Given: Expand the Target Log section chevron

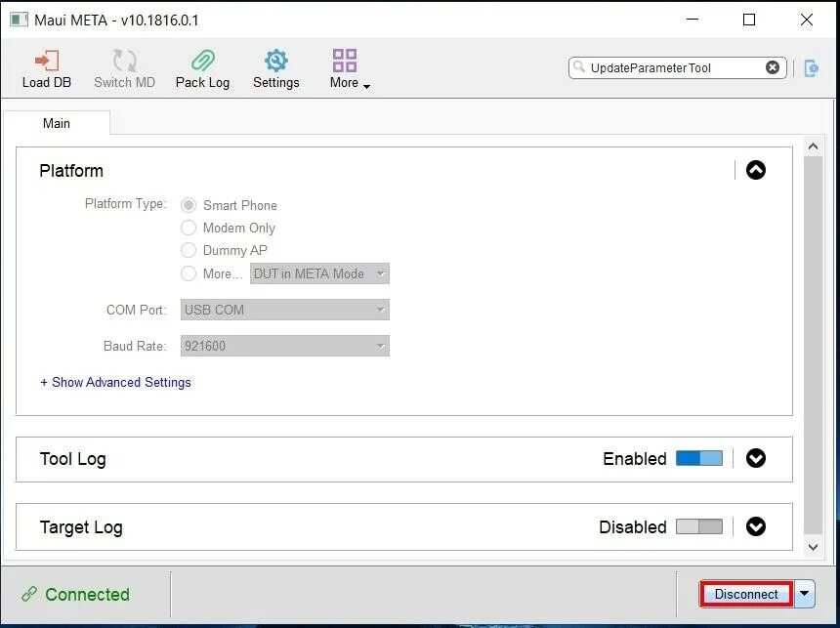Looking at the screenshot, I should (x=755, y=526).
